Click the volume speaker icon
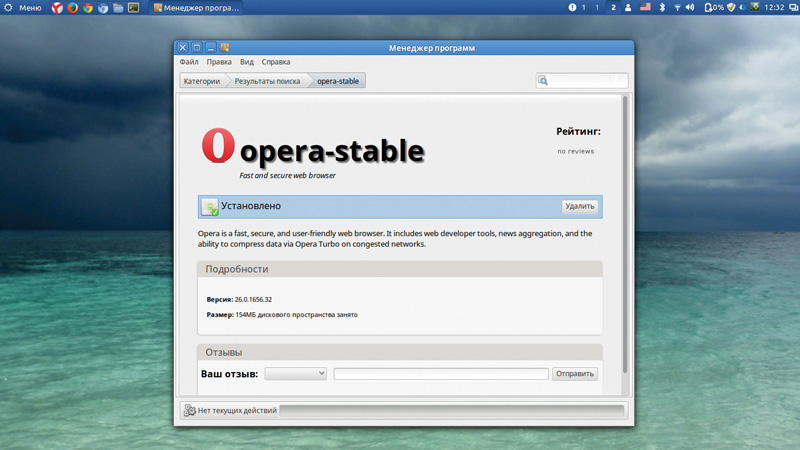Image resolution: width=800 pixels, height=450 pixels. pos(690,8)
